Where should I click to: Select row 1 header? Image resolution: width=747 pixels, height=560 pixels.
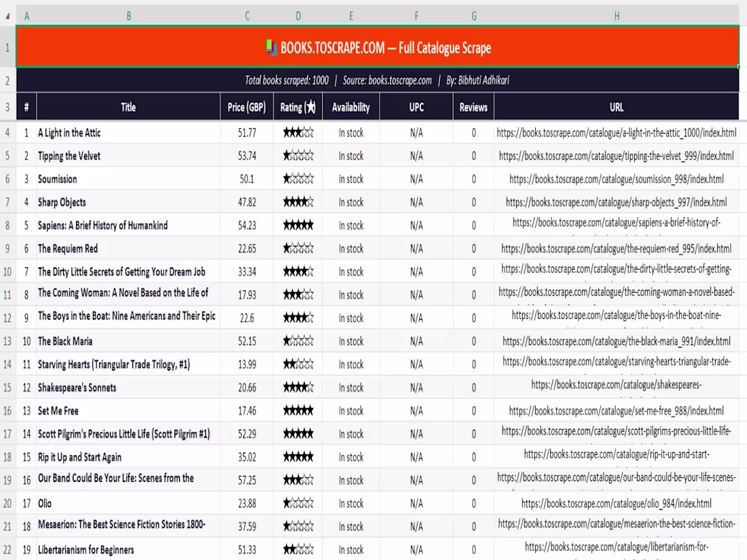[7, 48]
